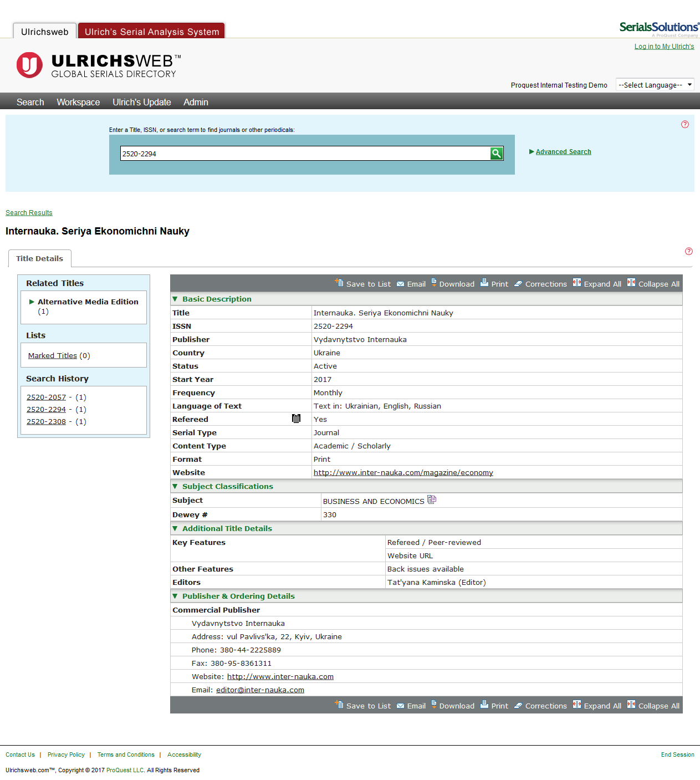Open the Marked Titles list link
700x780 pixels.
click(x=53, y=355)
